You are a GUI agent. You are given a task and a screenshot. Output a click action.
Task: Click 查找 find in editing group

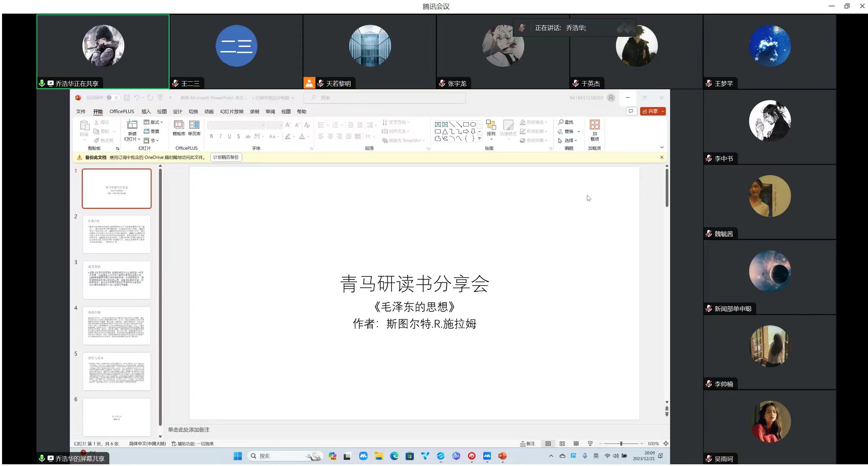[x=566, y=122]
